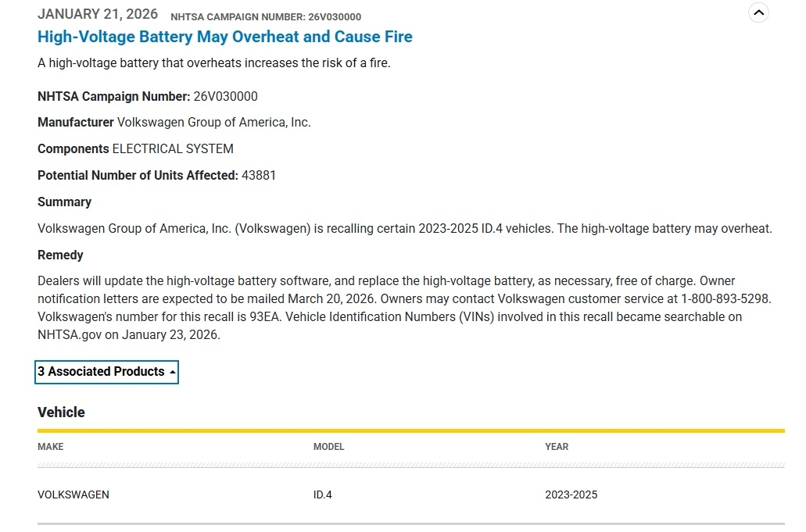806x532 pixels.
Task: Open the High-Voltage Battery May Overheat headline link
Action: [x=224, y=37]
